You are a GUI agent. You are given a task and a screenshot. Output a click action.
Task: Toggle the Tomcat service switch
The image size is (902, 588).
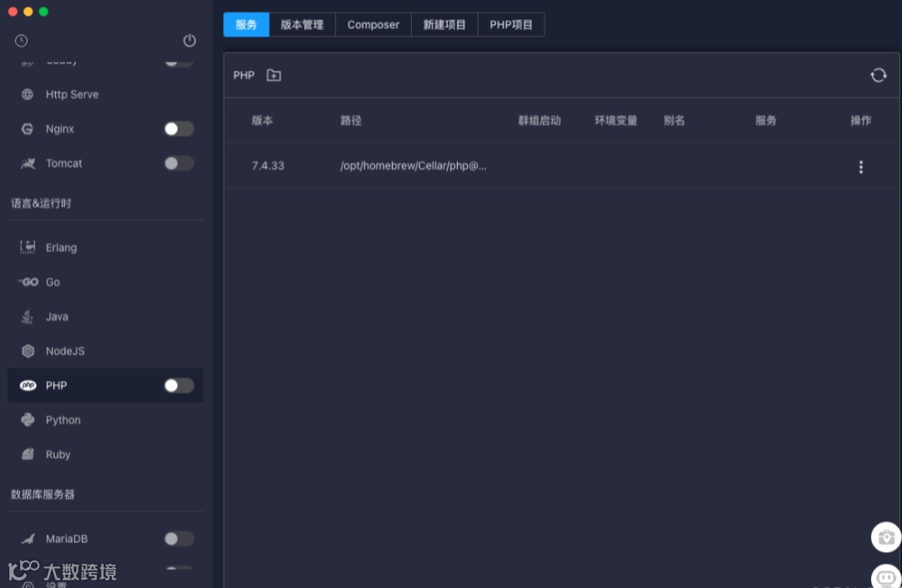178,164
